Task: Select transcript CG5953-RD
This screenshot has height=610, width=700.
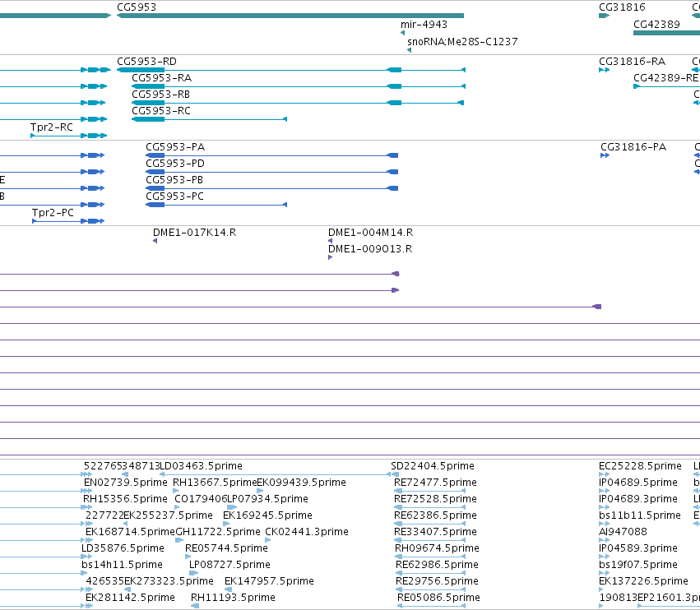Action: 147,61
